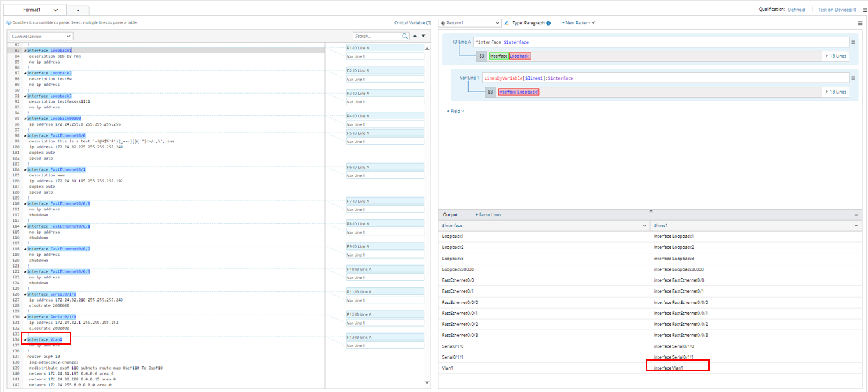Open the ID Line A options menu icon
The height and width of the screenshot is (392, 868).
click(x=853, y=42)
